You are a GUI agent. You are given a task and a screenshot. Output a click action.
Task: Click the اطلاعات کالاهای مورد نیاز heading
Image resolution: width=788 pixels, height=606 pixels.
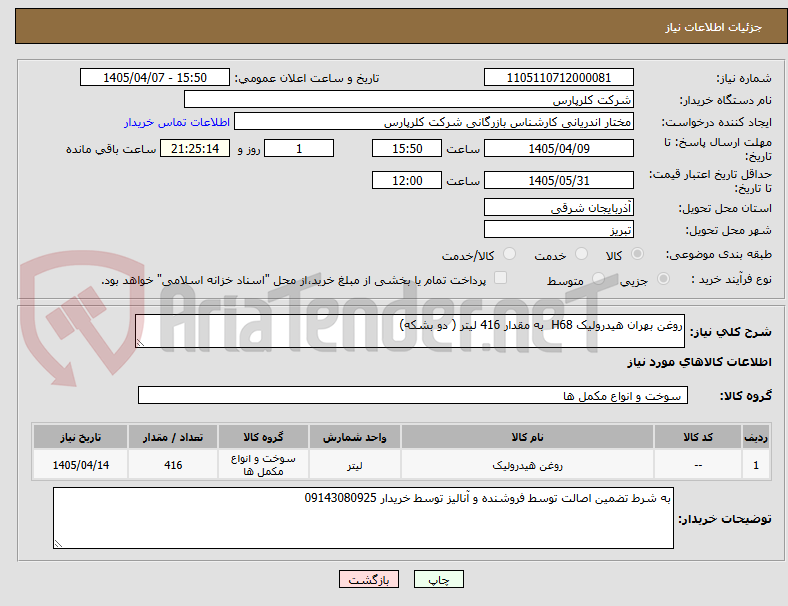point(699,362)
